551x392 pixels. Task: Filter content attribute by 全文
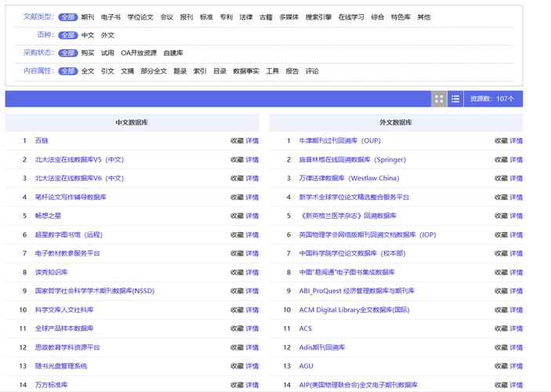coord(88,71)
